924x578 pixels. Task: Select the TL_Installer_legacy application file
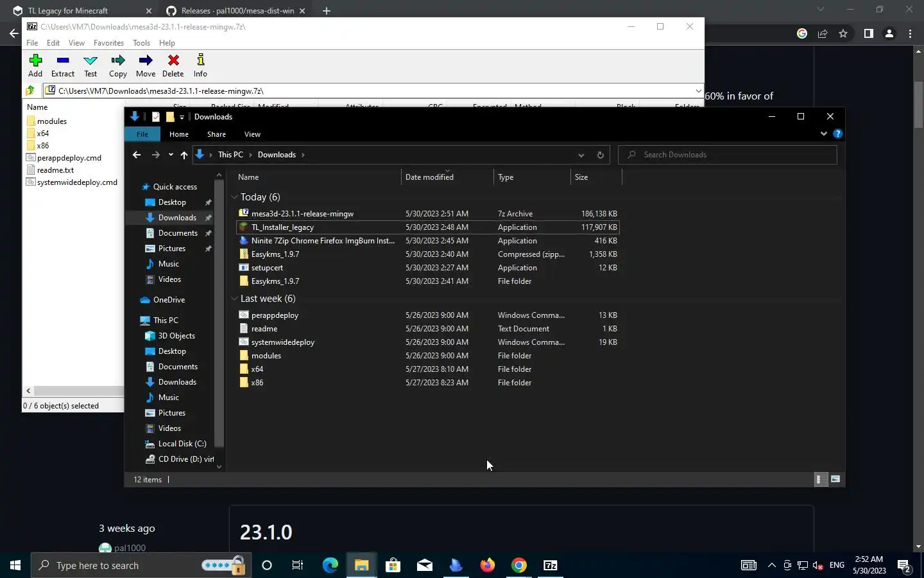pyautogui.click(x=427, y=227)
